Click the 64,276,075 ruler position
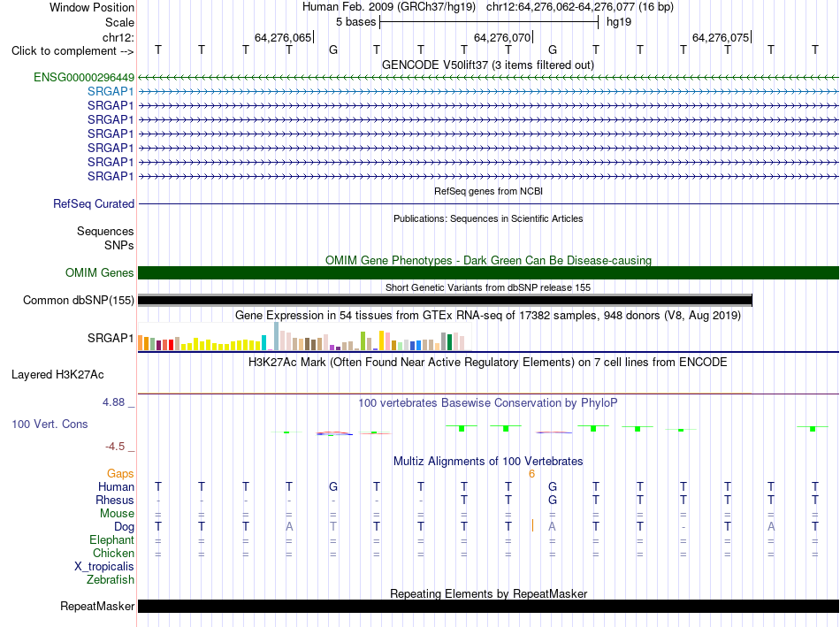Viewport: 840px width, 627px height. pos(721,38)
